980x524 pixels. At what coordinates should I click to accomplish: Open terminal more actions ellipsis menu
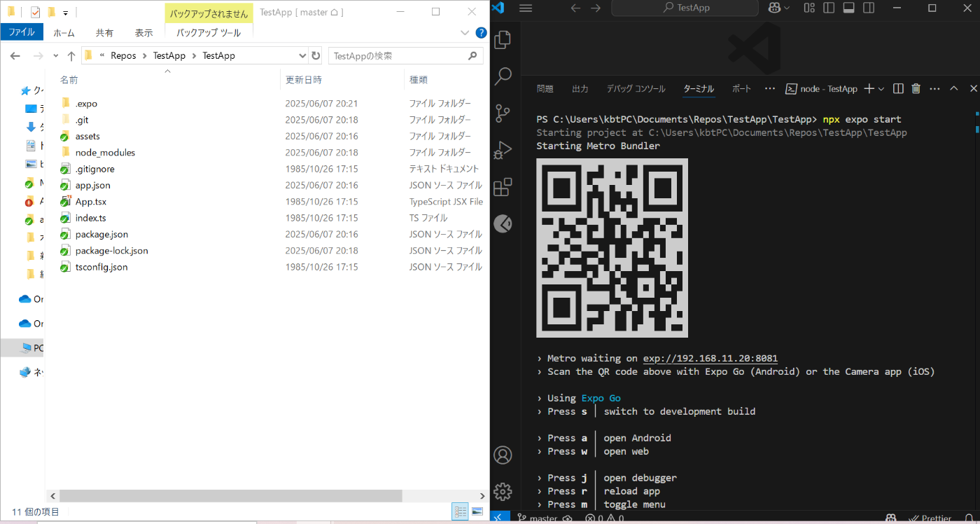(x=935, y=88)
